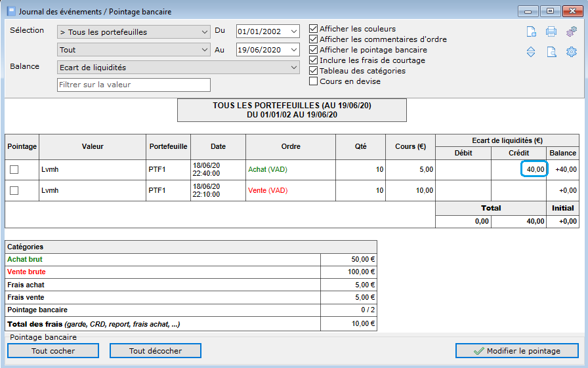Click Lvmh in the Vente row
Viewport: 588px width, 368px height.
tap(50, 190)
